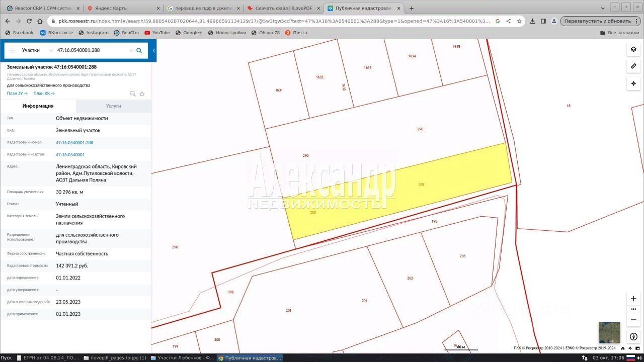Open the map layers panel icon
Screen dimensions: 644x362
633,49
